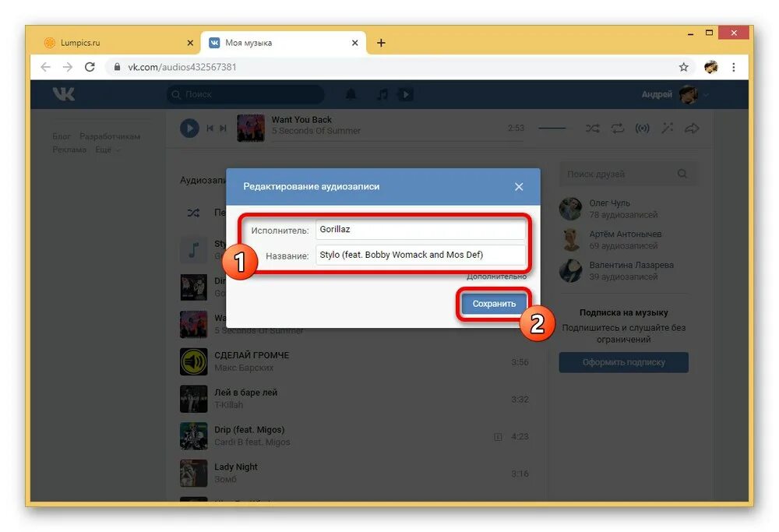Close the Моя музыка tab
Image resolution: width=779 pixels, height=532 pixels.
click(354, 43)
